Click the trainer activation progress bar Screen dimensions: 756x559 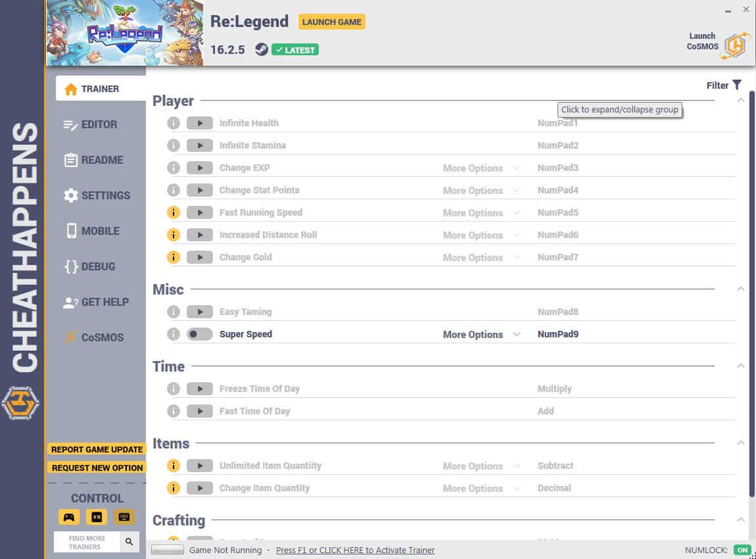(167, 550)
